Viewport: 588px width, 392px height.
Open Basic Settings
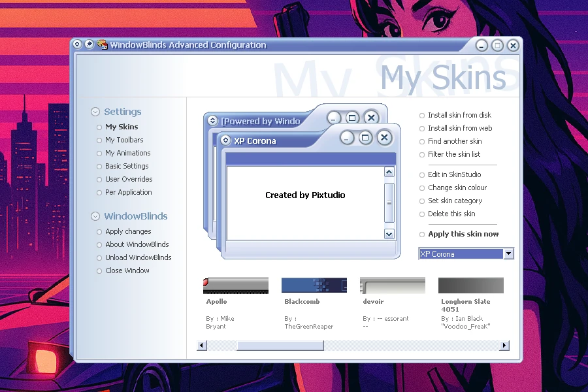click(x=127, y=166)
